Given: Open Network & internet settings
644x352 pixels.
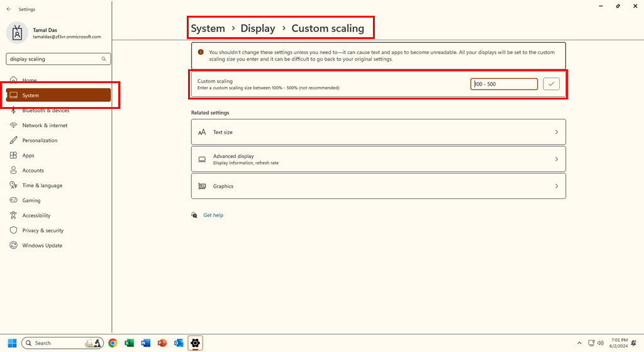Looking at the screenshot, I should click(58, 125).
